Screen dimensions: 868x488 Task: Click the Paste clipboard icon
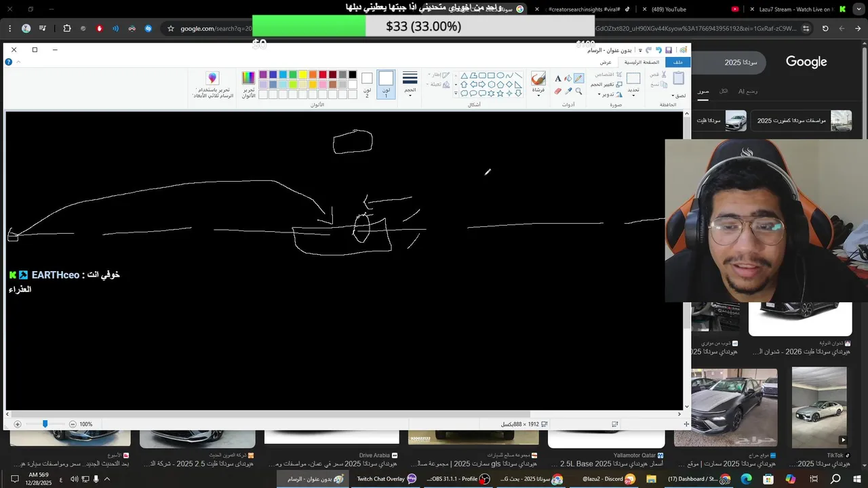coord(678,78)
